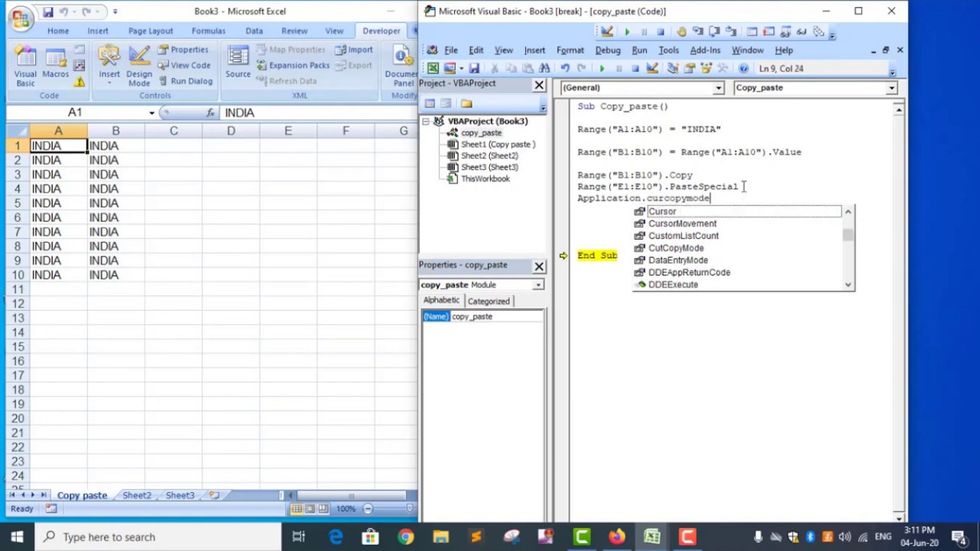
Task: Open the Object Browser toolbar icon
Action: click(x=706, y=69)
